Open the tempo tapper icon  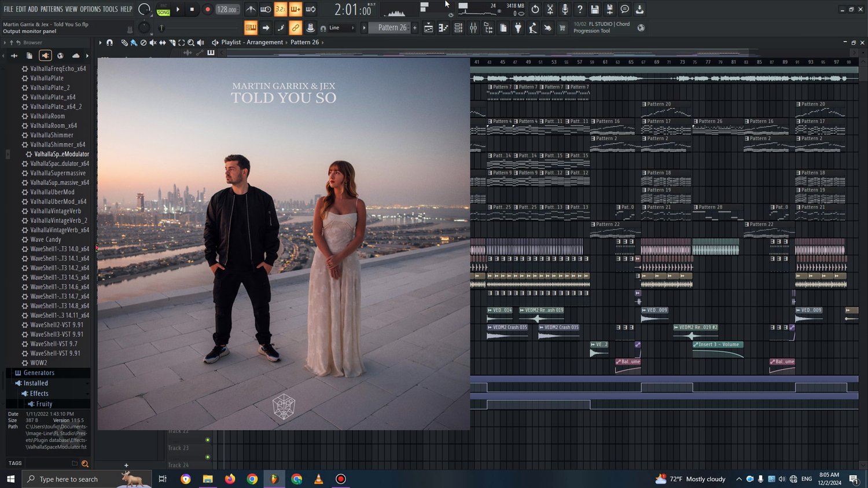[x=532, y=28]
